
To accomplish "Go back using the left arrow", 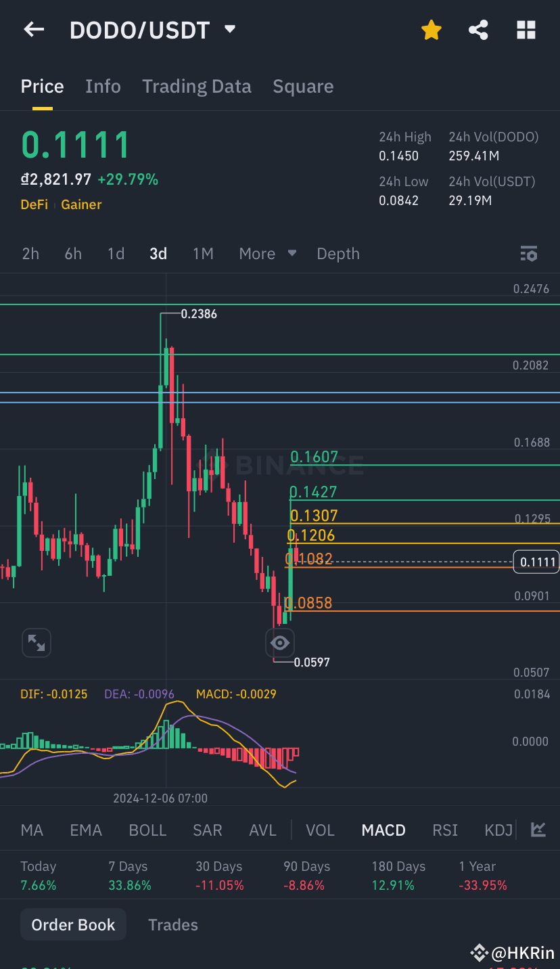I will (x=34, y=29).
